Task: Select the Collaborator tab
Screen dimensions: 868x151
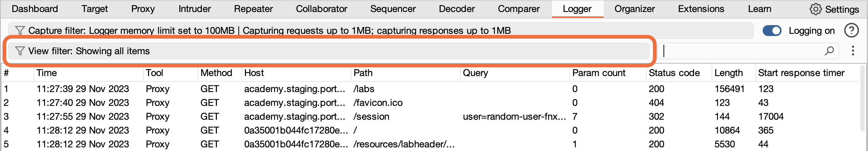Action: (322, 9)
